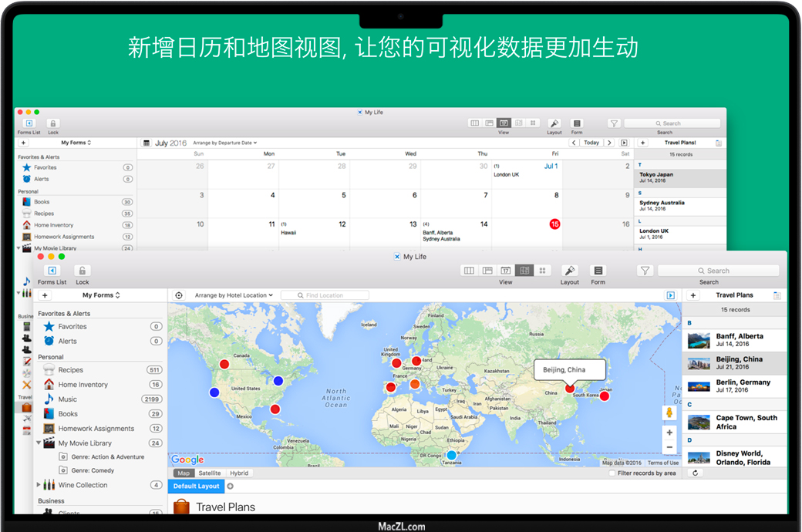
Task: Open the Layout tool in the map window
Action: click(570, 271)
